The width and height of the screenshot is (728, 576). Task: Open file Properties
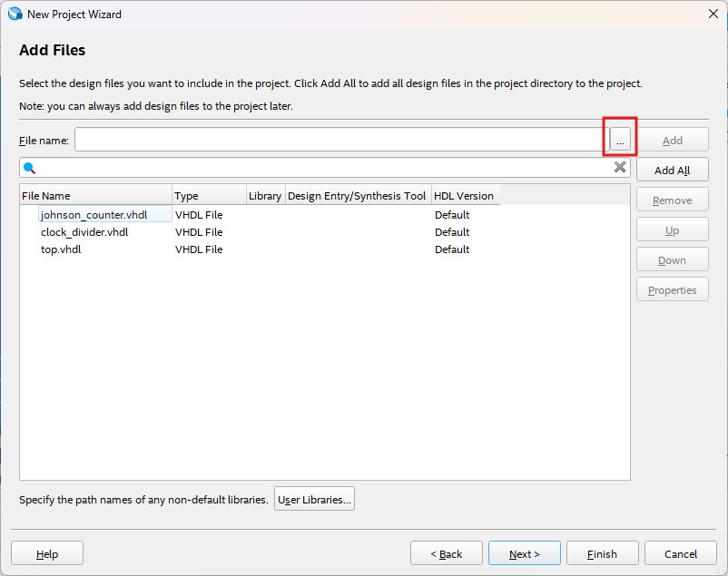coord(673,289)
